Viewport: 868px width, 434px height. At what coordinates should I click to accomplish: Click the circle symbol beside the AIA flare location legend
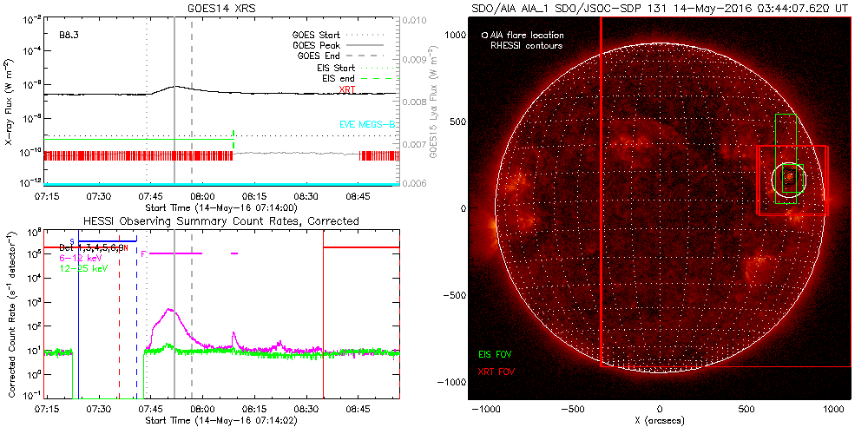tap(483, 36)
